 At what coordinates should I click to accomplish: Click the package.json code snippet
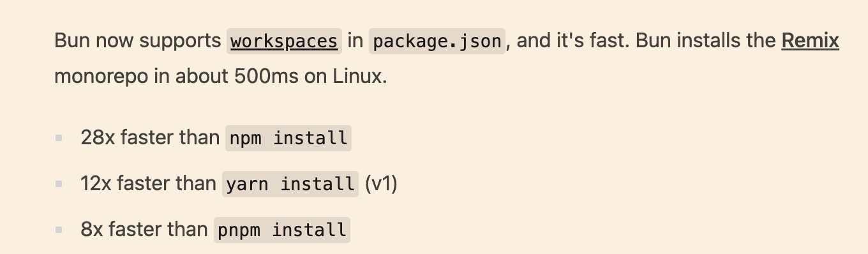coord(437,41)
